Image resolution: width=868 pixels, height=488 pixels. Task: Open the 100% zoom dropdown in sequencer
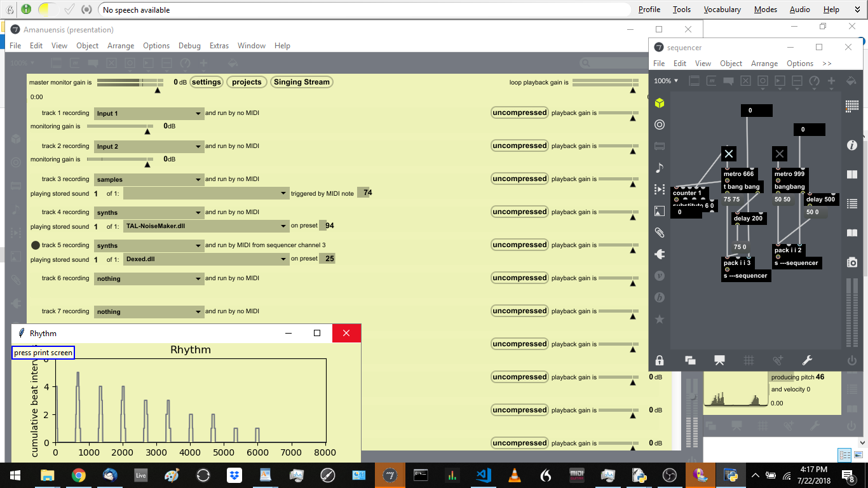[667, 81]
